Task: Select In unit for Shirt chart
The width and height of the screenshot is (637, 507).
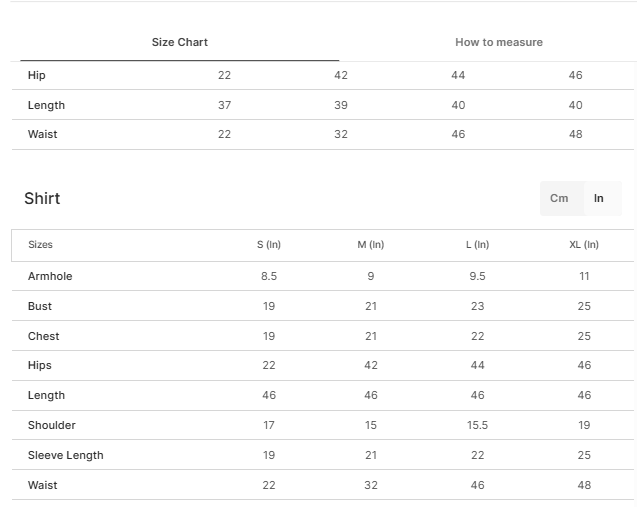Action: coord(598,198)
